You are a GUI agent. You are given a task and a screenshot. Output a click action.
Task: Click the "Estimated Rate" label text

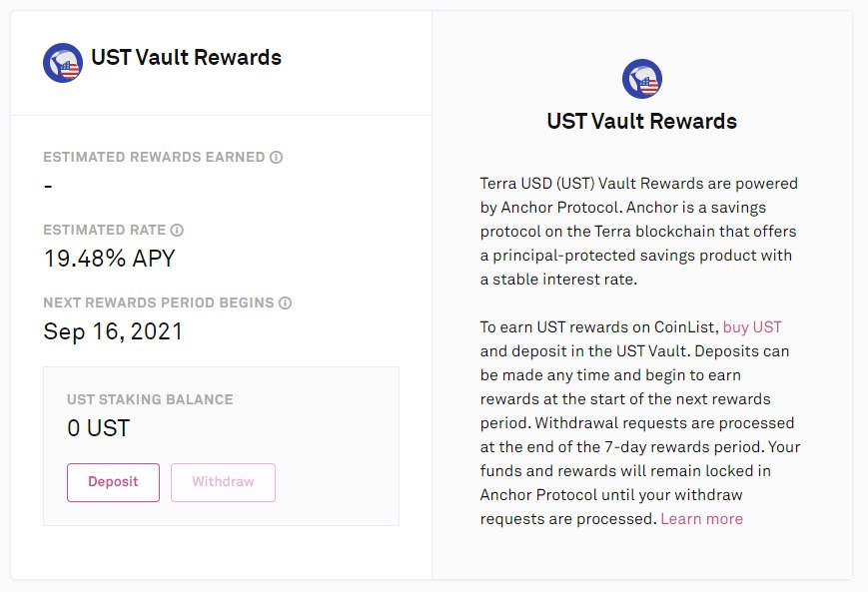tap(104, 230)
